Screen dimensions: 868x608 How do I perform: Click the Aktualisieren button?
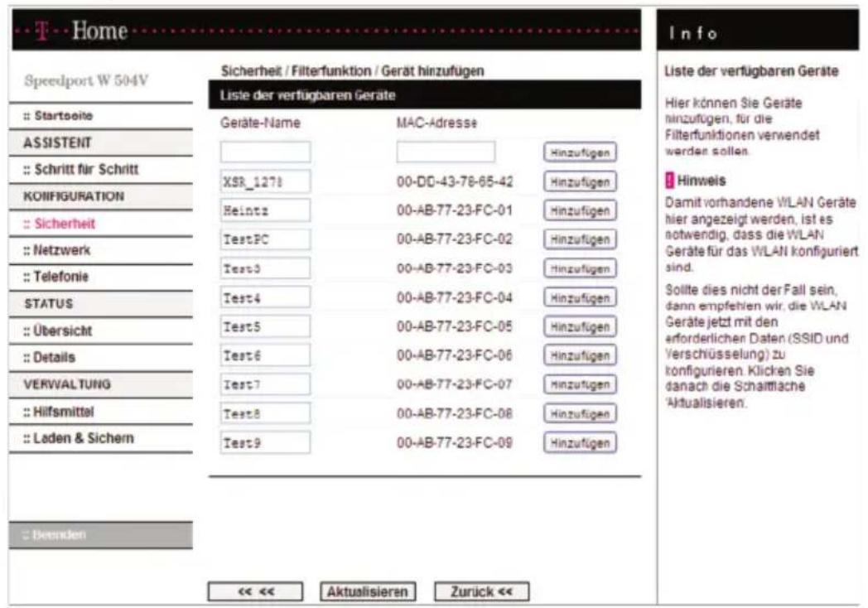[x=368, y=591]
